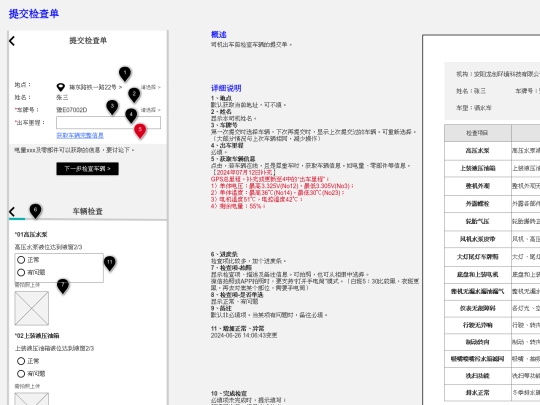Click the 提交检查单 phone header title
Viewport: 540px width, 405px height.
pos(88,41)
